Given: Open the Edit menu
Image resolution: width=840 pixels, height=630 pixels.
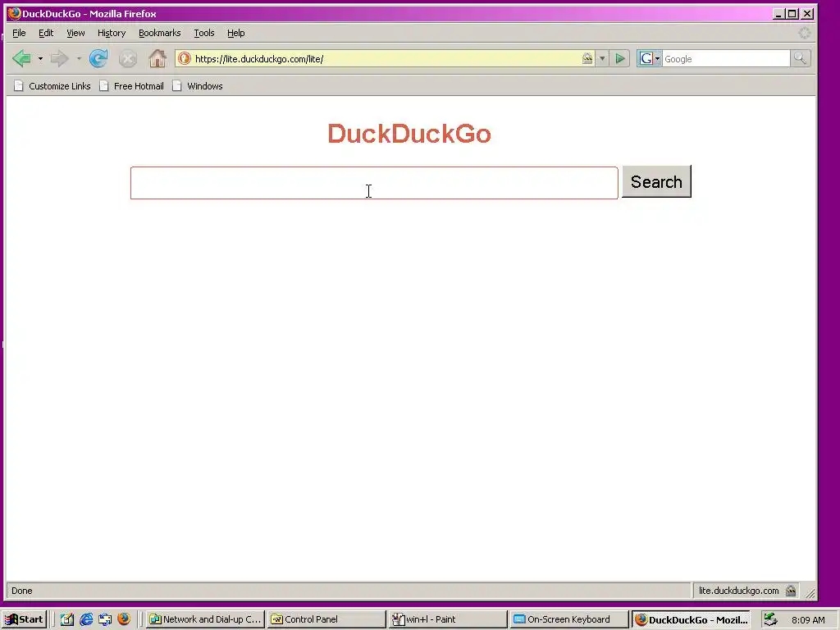Looking at the screenshot, I should point(46,33).
